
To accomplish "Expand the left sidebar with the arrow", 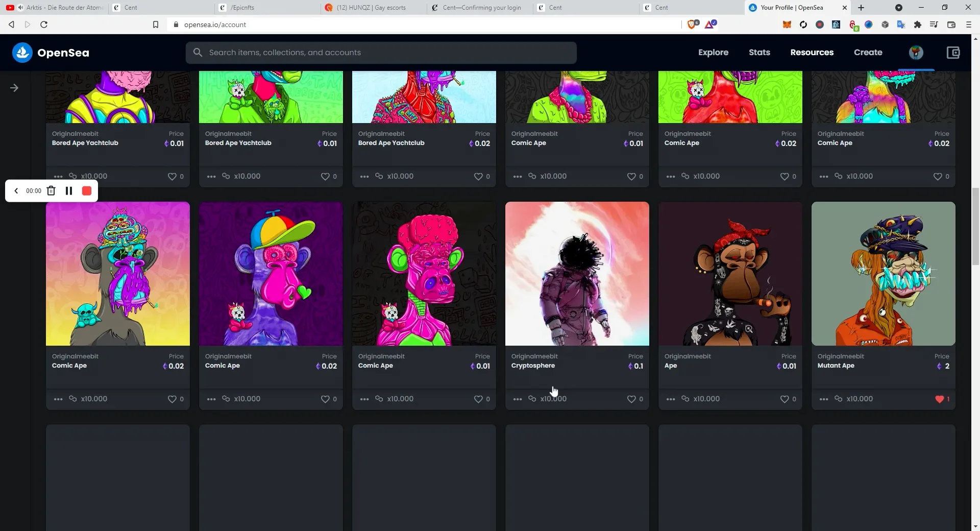I will (x=14, y=87).
